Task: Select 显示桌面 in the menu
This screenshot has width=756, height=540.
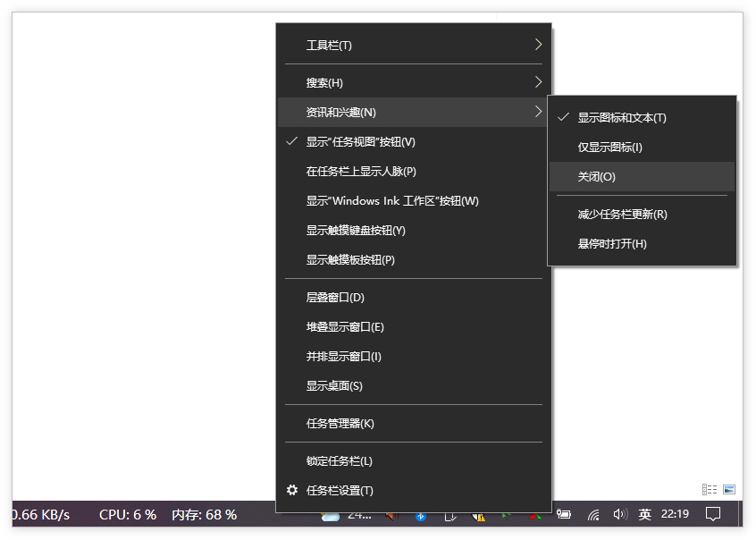Action: (329, 385)
